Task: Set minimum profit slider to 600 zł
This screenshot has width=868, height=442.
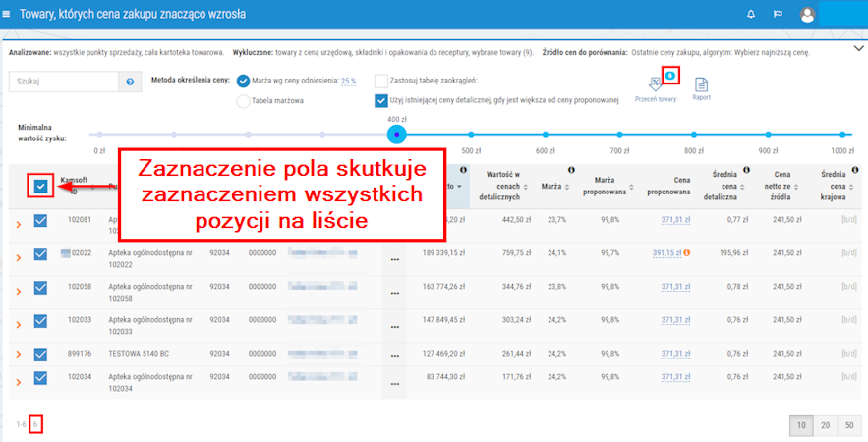Action: (x=544, y=134)
